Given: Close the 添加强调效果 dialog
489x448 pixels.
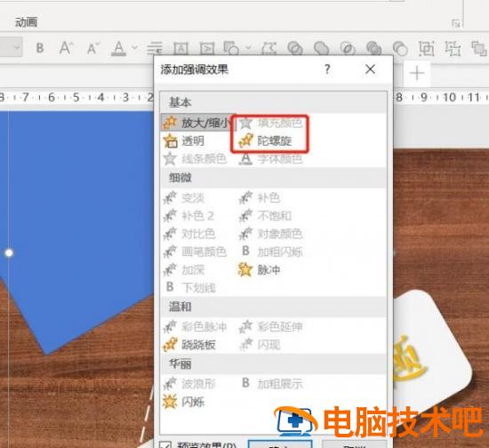Looking at the screenshot, I should (x=370, y=69).
